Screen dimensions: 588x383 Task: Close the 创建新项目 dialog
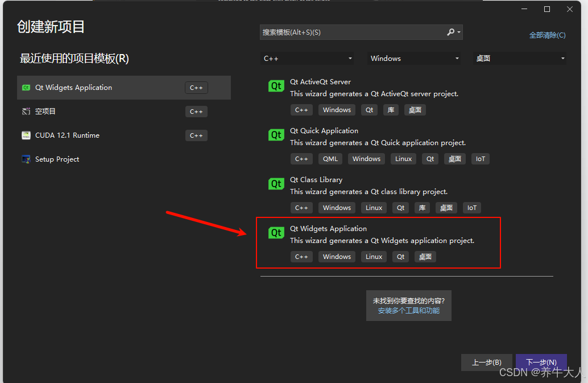tap(570, 9)
